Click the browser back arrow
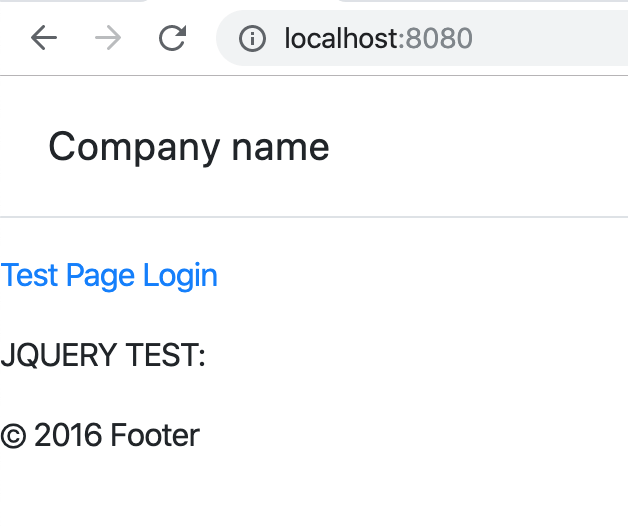The height and width of the screenshot is (526, 628). click(x=44, y=38)
